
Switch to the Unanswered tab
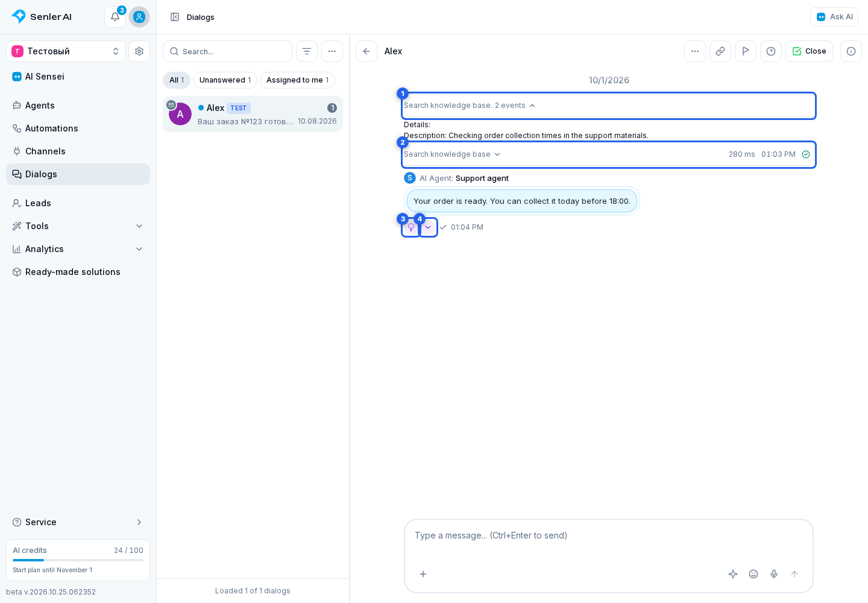pos(225,80)
